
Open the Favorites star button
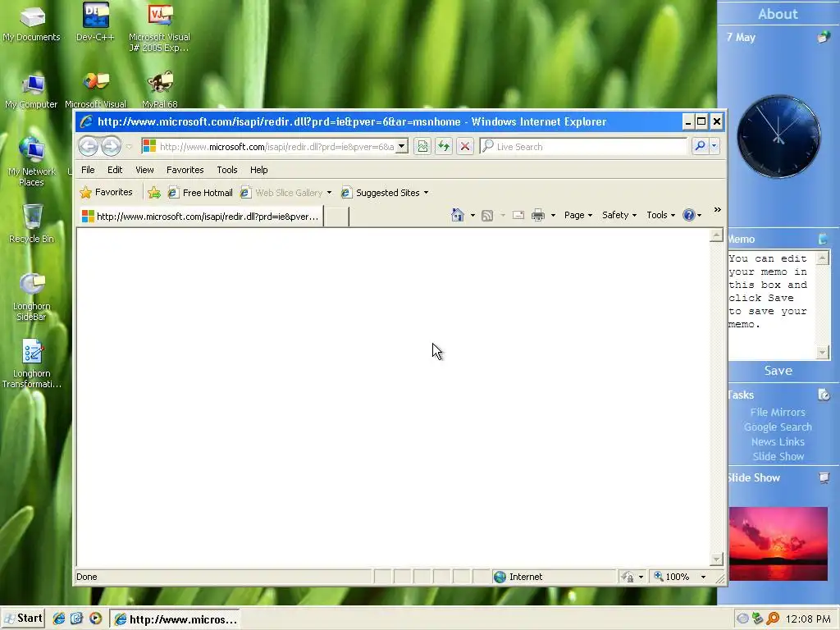pos(106,192)
